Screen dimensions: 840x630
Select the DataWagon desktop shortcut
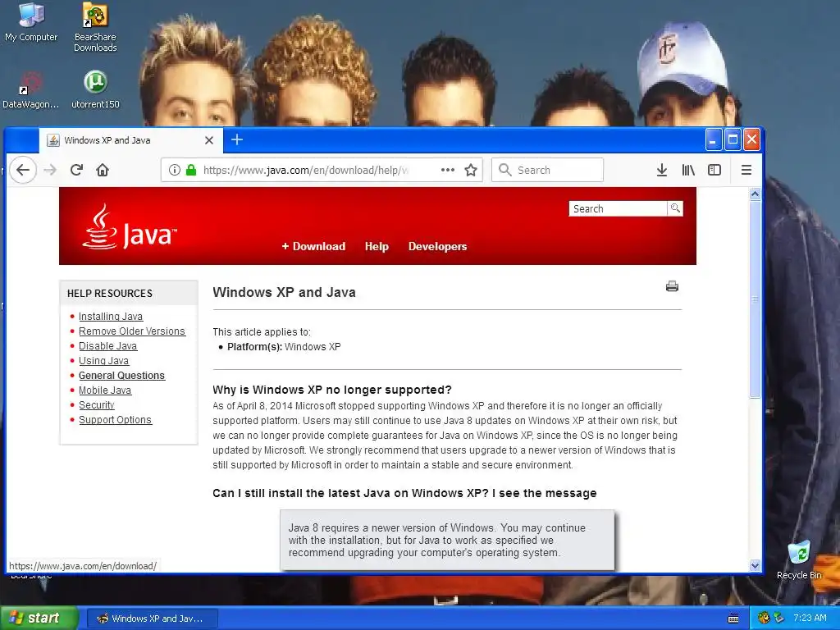coord(30,90)
